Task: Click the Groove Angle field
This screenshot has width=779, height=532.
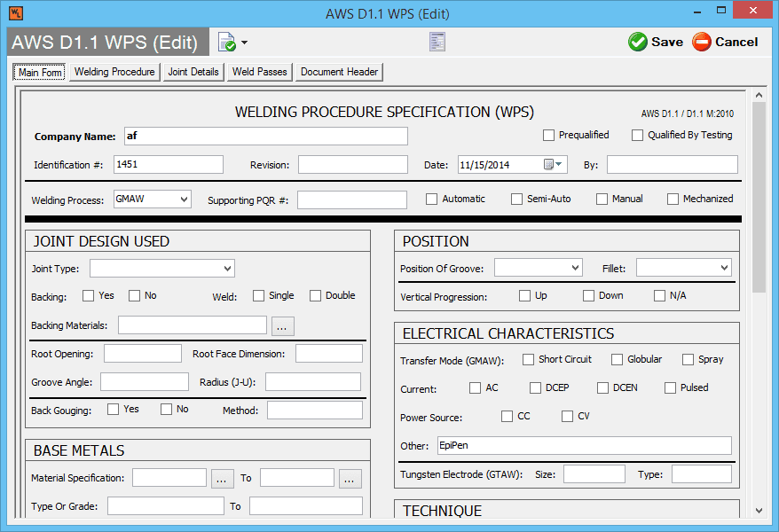Action: [x=145, y=382]
